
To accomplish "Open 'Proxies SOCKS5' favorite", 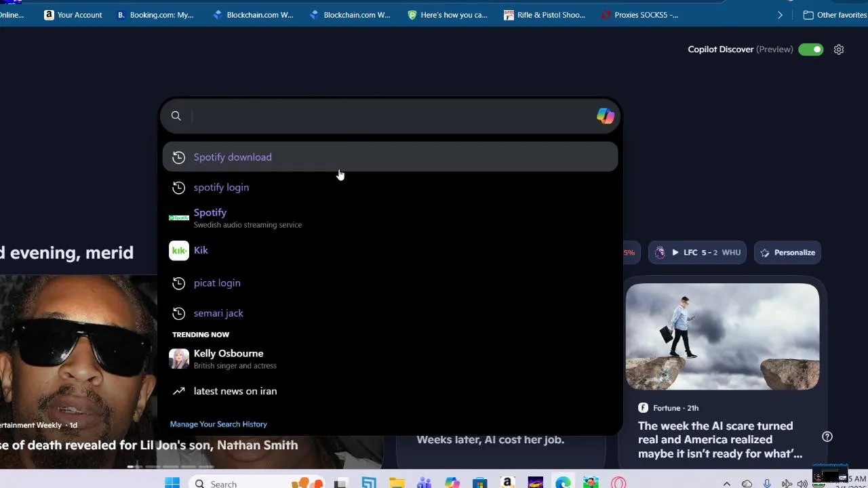I will pyautogui.click(x=640, y=15).
